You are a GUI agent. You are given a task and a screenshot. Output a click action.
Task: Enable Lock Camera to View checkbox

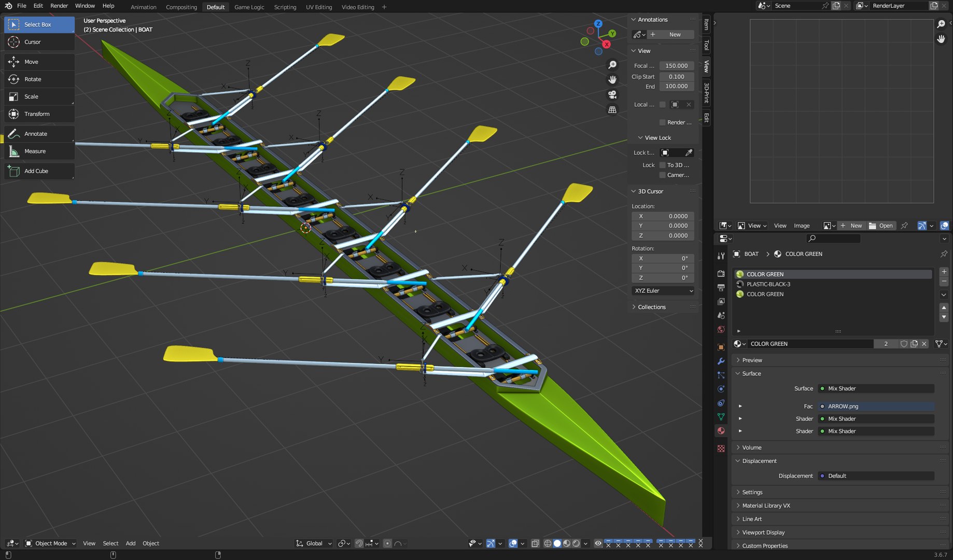(662, 175)
